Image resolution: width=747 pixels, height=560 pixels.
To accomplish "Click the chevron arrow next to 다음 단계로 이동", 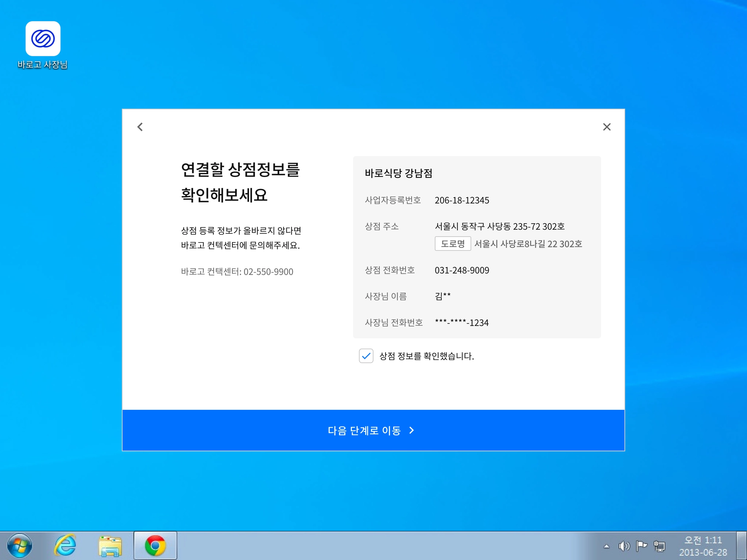I will pyautogui.click(x=412, y=431).
